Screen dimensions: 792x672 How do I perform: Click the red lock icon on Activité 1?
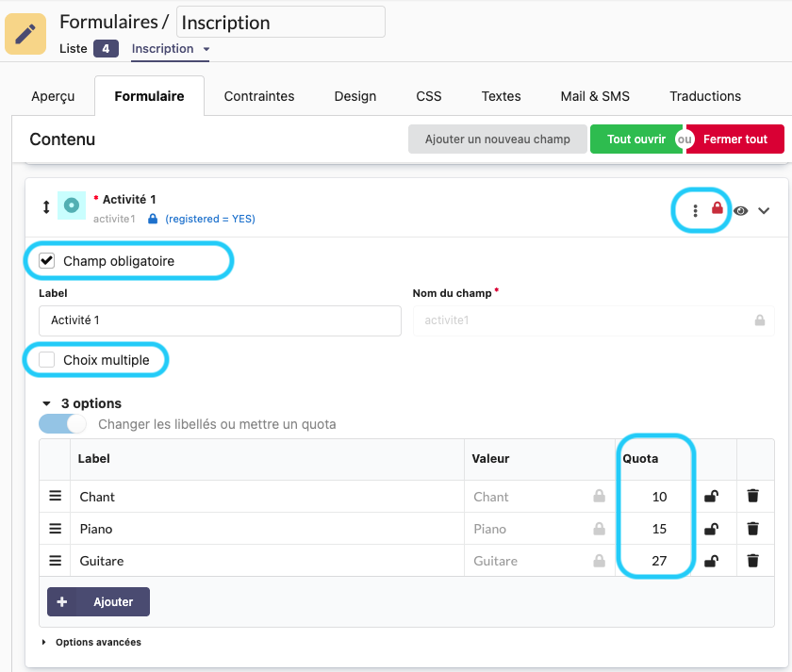pyautogui.click(x=718, y=208)
